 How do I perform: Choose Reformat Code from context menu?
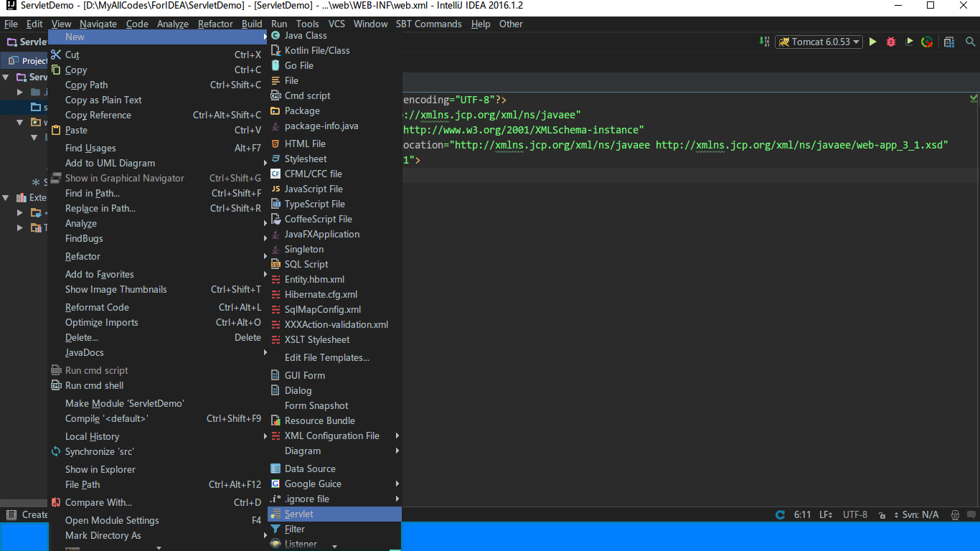157,307
